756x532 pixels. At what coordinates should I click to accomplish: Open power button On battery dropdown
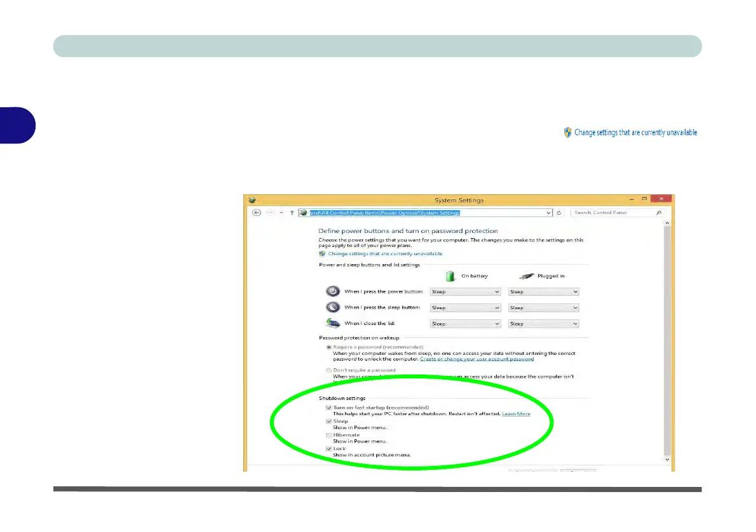pyautogui.click(x=465, y=291)
